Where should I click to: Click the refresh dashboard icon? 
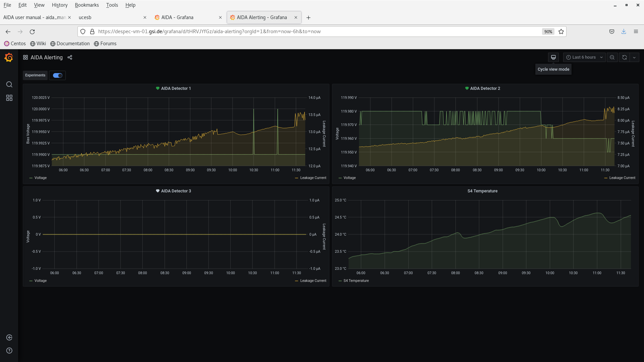[624, 57]
